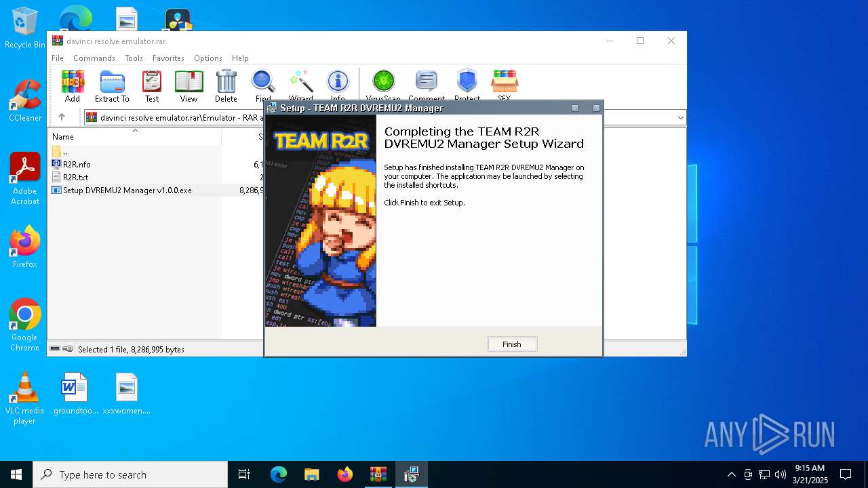868x488 pixels.
Task: Open the Commands menu
Action: click(94, 58)
